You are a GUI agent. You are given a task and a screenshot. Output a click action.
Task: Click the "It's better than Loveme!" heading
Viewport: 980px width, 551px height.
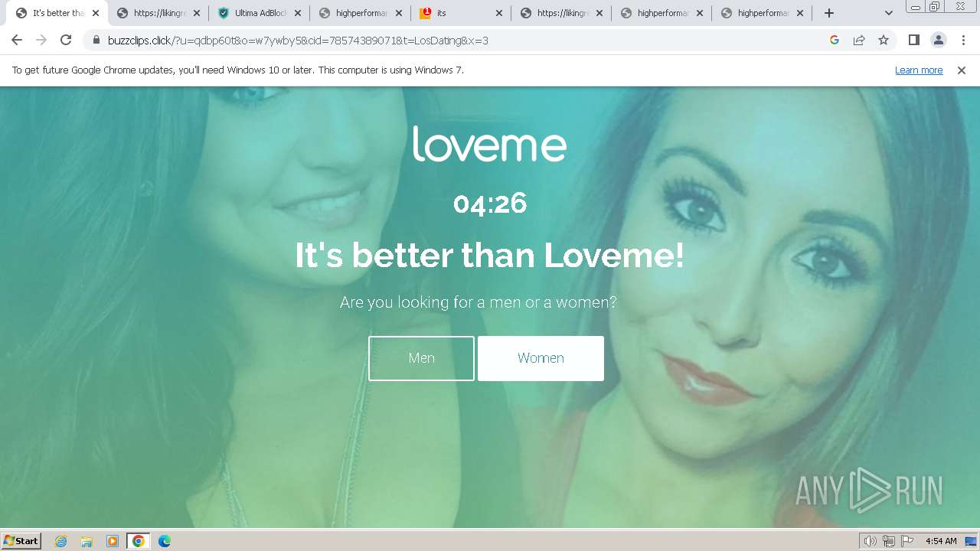click(x=489, y=255)
